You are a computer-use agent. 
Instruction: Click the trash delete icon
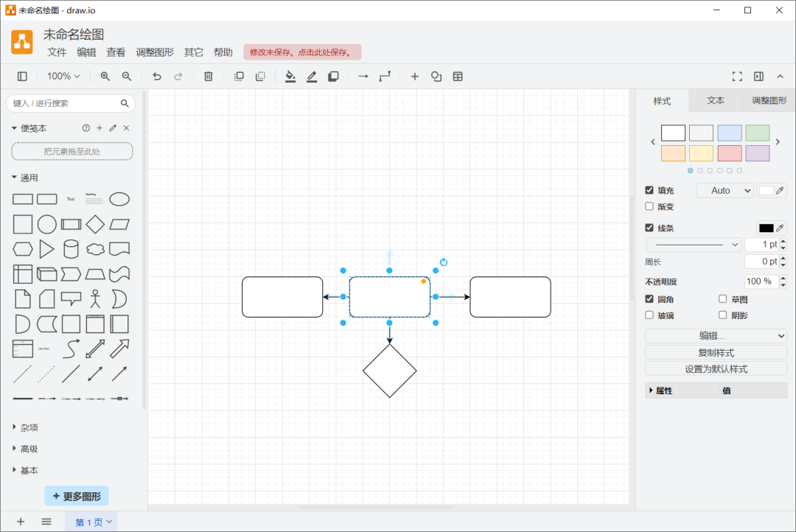209,77
